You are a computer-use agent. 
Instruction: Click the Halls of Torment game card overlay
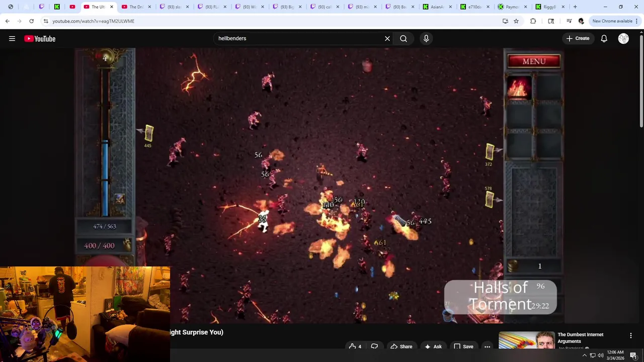501,297
